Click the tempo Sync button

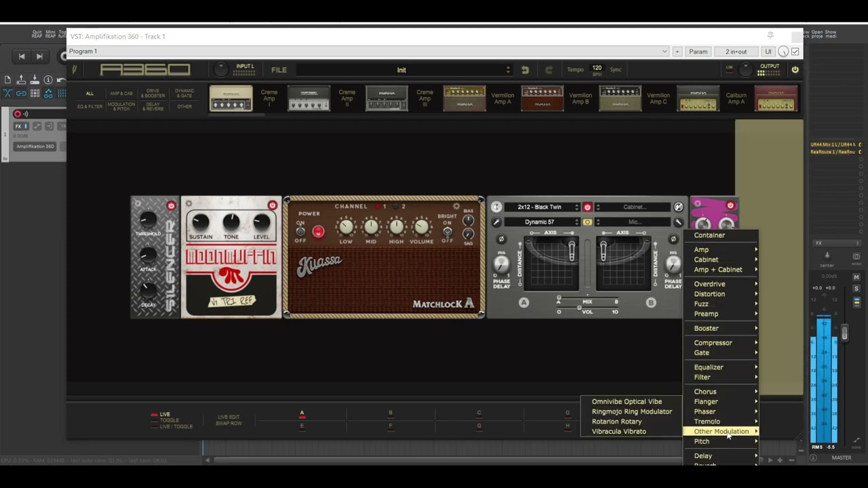coord(615,70)
